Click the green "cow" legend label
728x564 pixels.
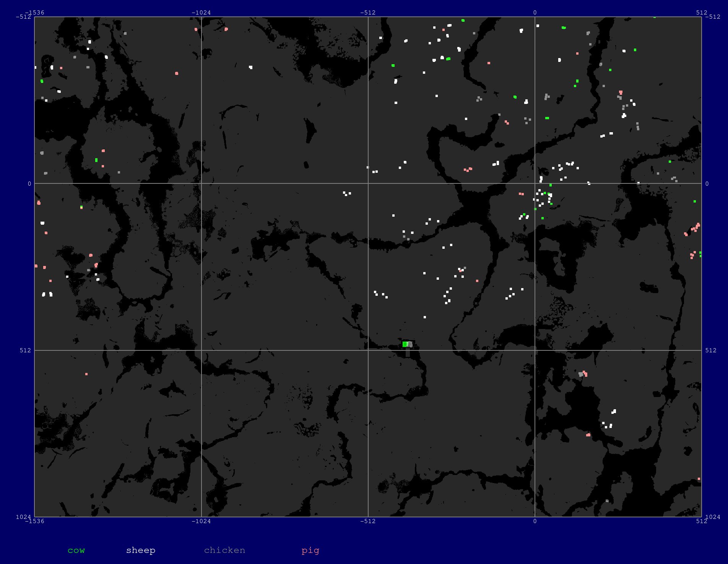pyautogui.click(x=76, y=550)
